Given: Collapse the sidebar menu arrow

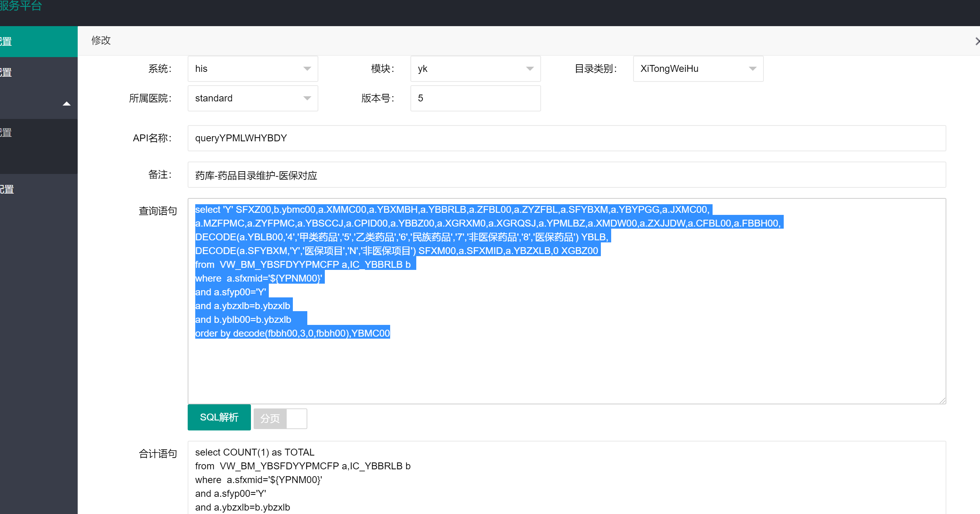Looking at the screenshot, I should click(x=67, y=103).
